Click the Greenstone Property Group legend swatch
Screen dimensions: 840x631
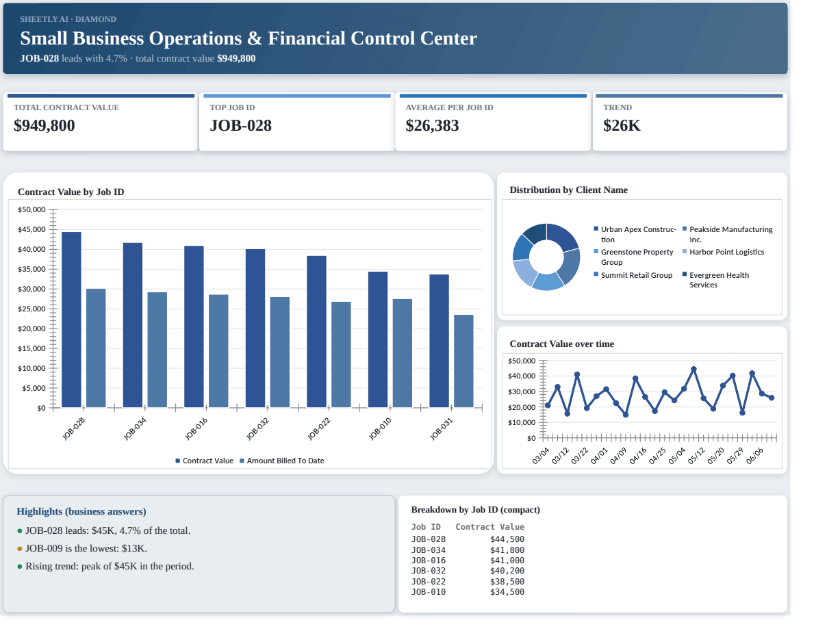click(x=596, y=252)
